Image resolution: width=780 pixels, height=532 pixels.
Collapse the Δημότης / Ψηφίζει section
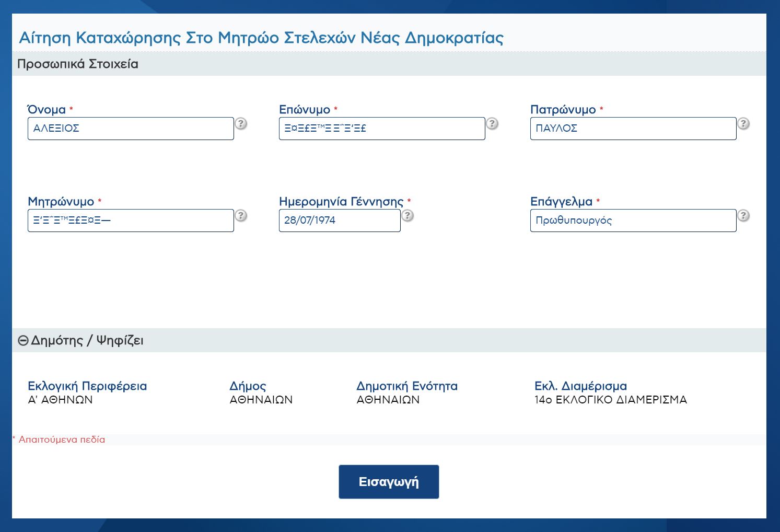pos(23,341)
